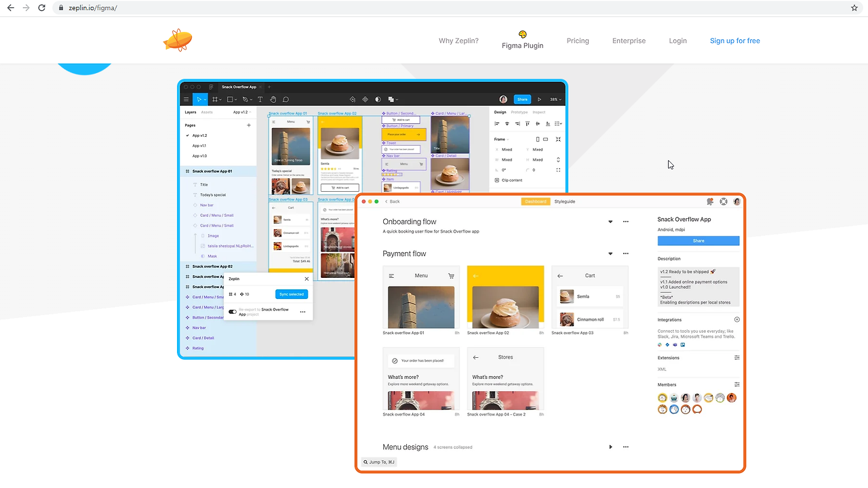Click the Share button in Figma toolbar

click(x=521, y=100)
